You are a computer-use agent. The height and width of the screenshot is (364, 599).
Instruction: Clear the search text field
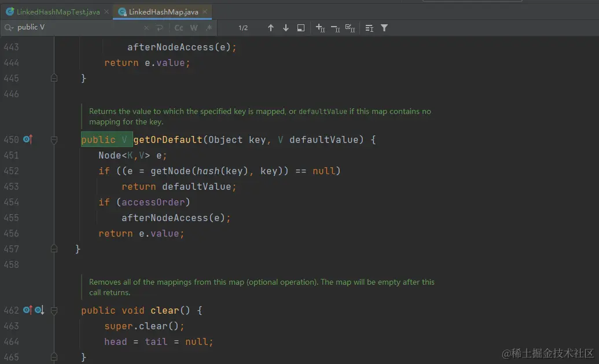pyautogui.click(x=146, y=28)
